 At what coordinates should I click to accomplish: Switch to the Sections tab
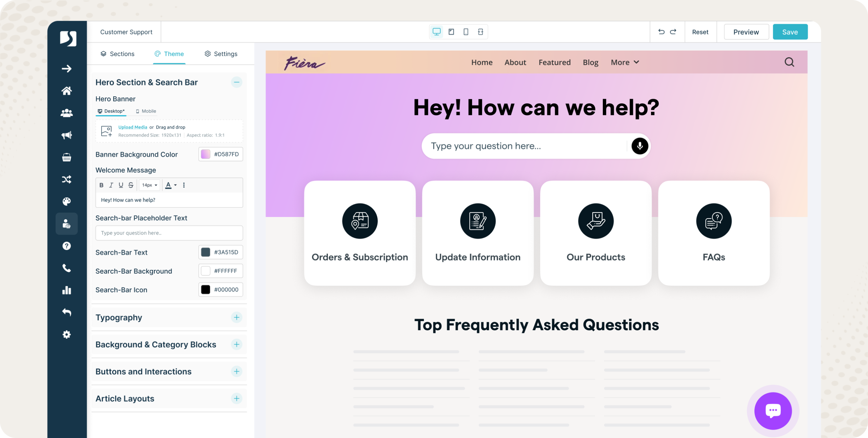click(x=118, y=54)
